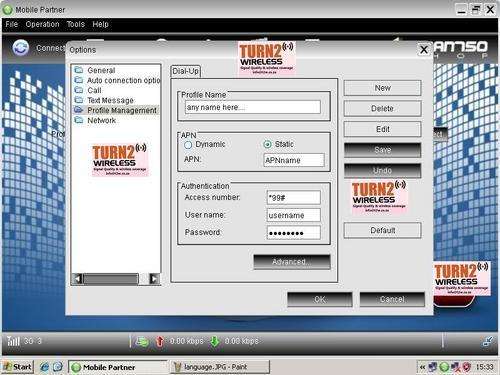The image size is (500, 375).
Task: Click the right scroll arrow of the tree panel
Action: coord(154,279)
